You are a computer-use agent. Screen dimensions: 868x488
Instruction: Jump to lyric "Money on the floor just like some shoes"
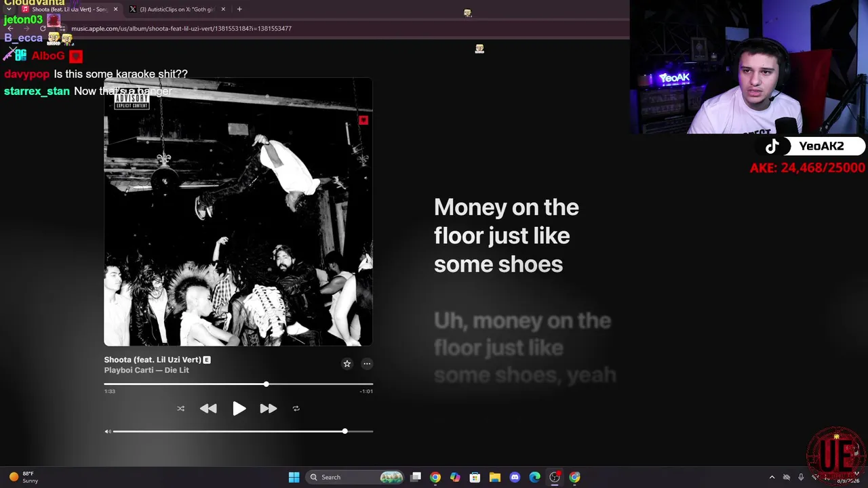[x=507, y=236]
